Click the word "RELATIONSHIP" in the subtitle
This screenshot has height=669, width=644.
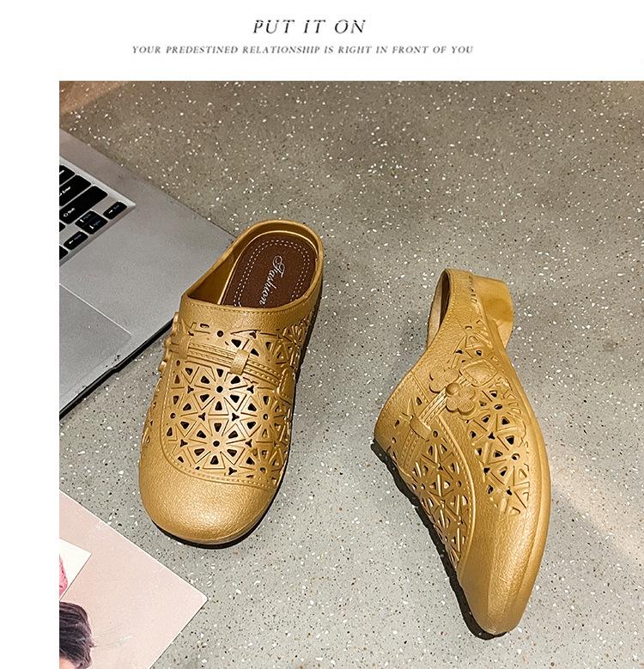(282, 50)
